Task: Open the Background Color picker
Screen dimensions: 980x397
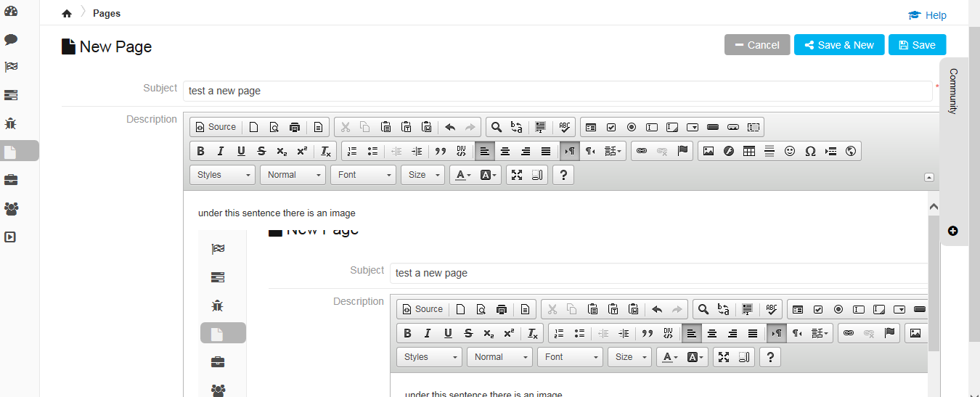Action: [x=488, y=175]
